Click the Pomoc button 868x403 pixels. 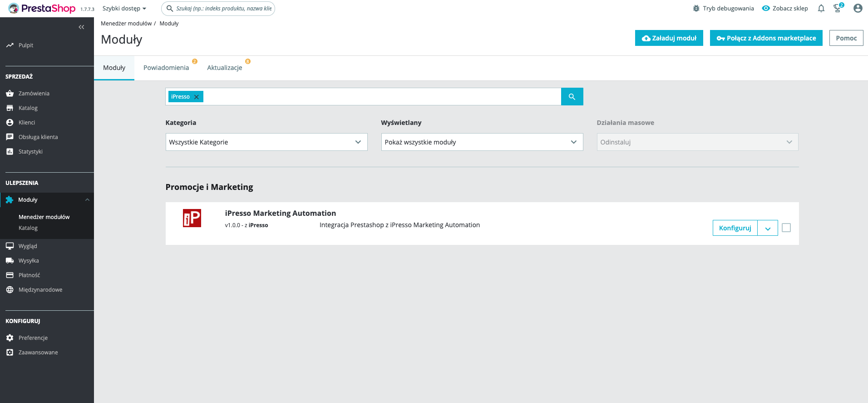pos(846,38)
